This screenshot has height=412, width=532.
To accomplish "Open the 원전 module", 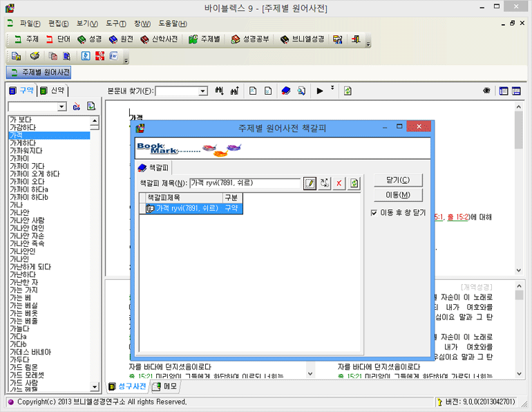I will (121, 39).
